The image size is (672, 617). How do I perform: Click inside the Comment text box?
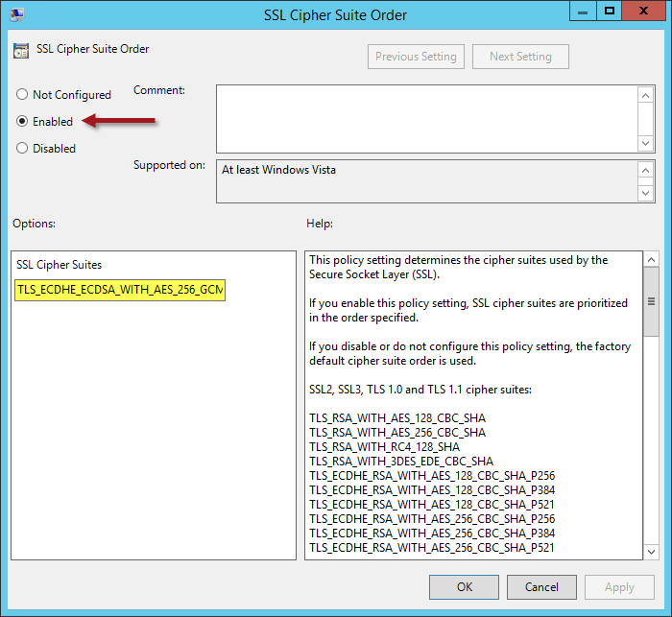[x=426, y=118]
